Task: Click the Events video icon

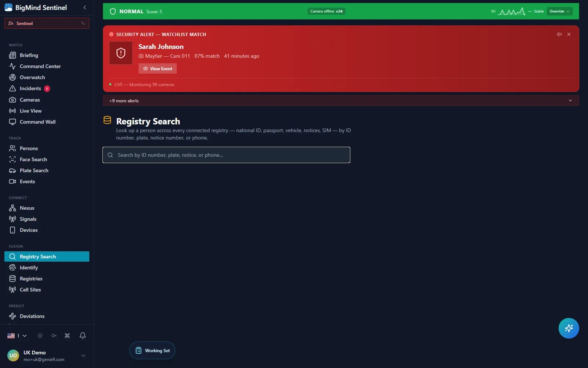Action: [x=12, y=181]
